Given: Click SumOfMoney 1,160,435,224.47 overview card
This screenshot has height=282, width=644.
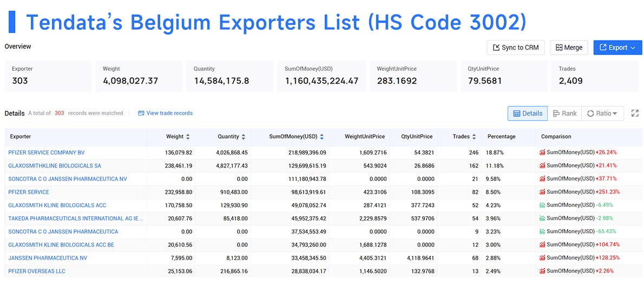Looking at the screenshot, I should [x=321, y=76].
